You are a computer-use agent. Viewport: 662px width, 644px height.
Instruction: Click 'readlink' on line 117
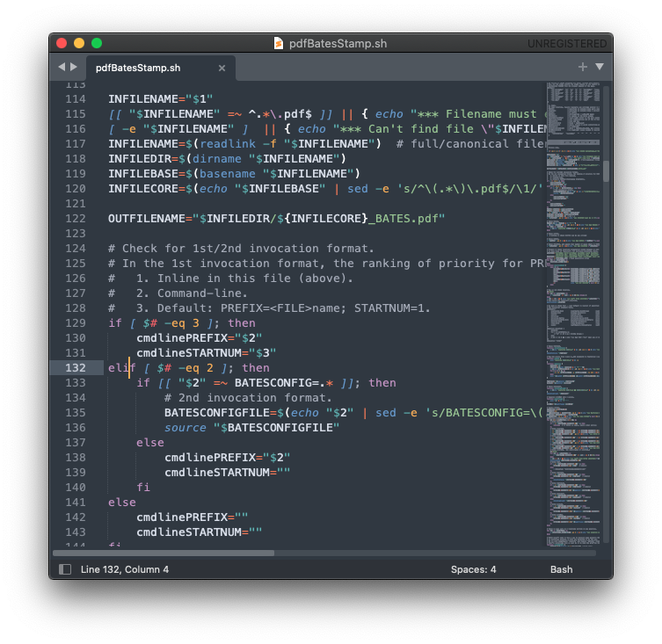pos(227,144)
